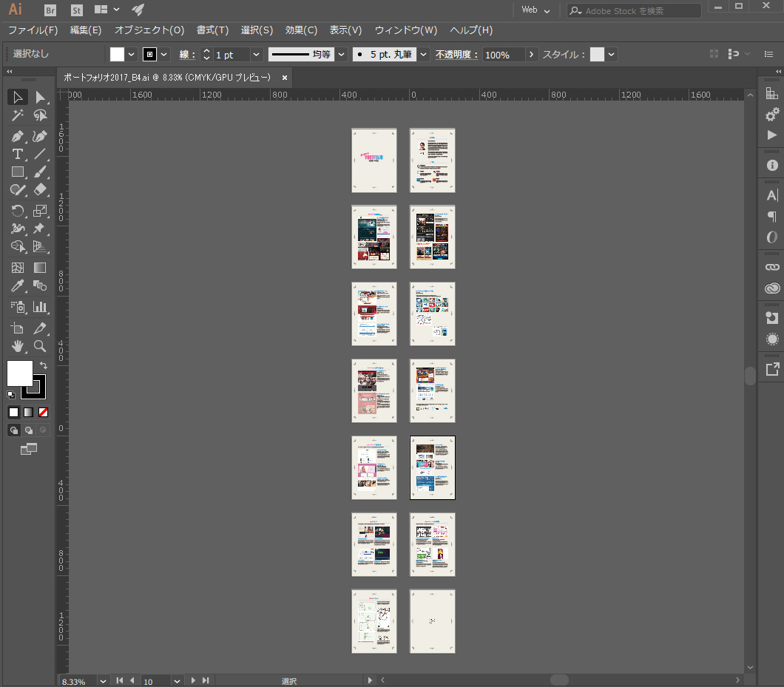Switch fill mode to None
The height and width of the screenshot is (687, 784).
(43, 412)
